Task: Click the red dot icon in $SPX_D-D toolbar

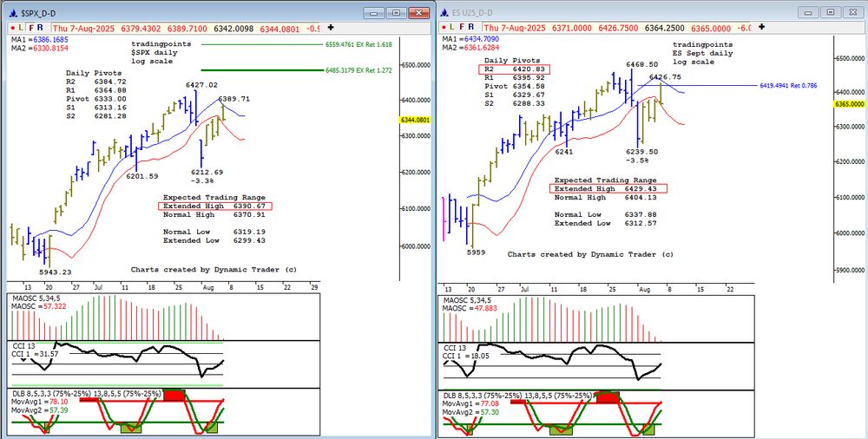Action: (13, 27)
